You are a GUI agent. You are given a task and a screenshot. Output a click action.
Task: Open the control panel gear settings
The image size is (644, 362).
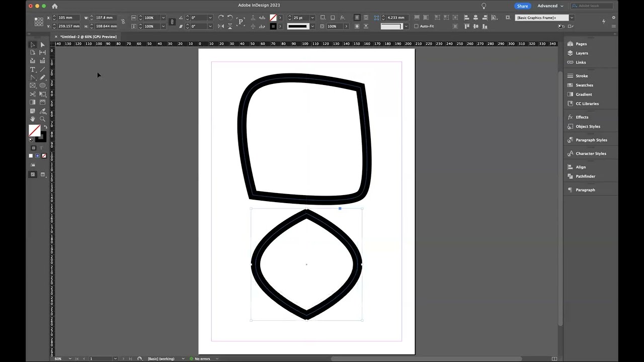click(x=613, y=18)
